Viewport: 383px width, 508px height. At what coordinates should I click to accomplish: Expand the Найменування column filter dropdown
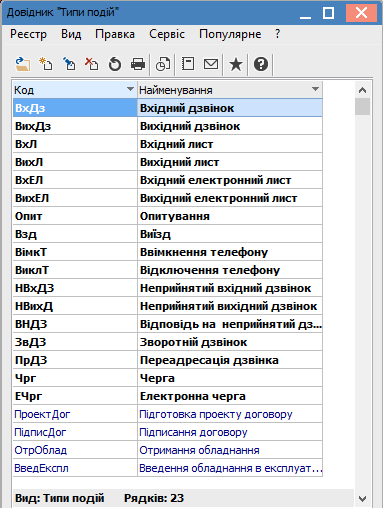pos(315,89)
